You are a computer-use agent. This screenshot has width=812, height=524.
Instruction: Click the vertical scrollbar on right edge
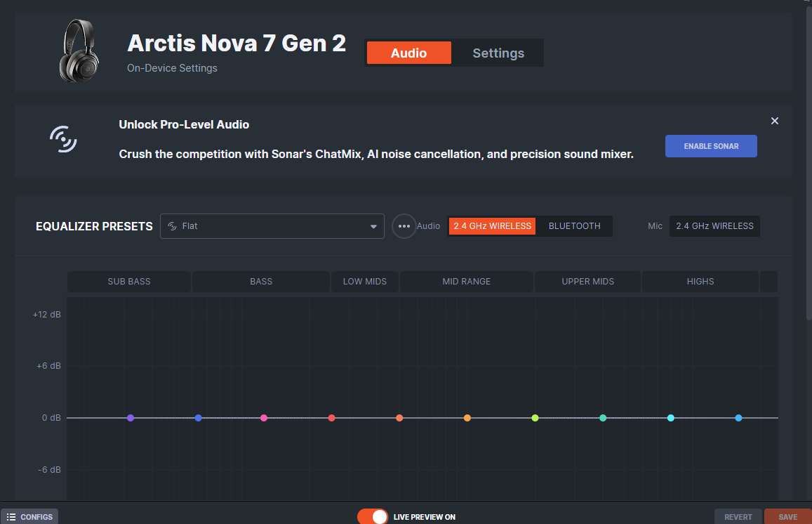click(x=808, y=163)
